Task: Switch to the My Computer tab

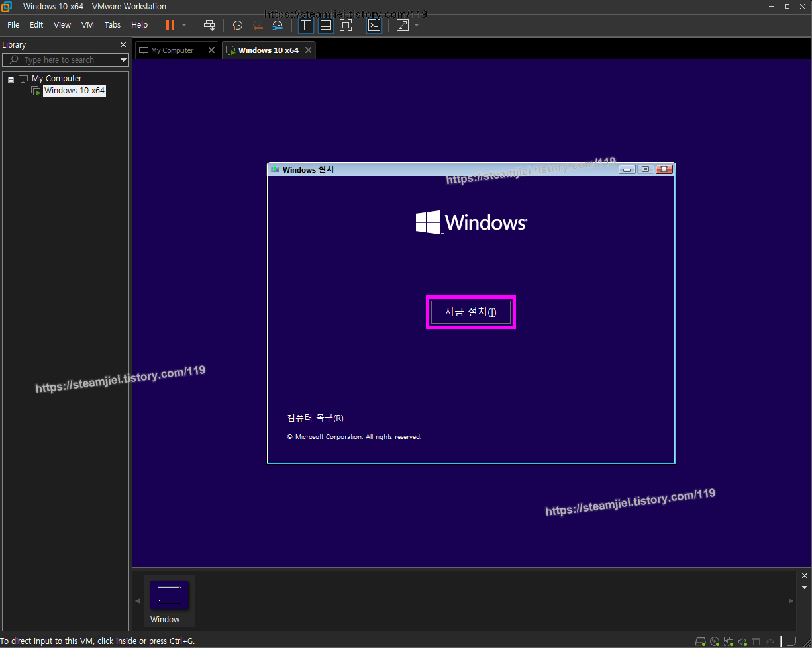Action: pyautogui.click(x=172, y=50)
